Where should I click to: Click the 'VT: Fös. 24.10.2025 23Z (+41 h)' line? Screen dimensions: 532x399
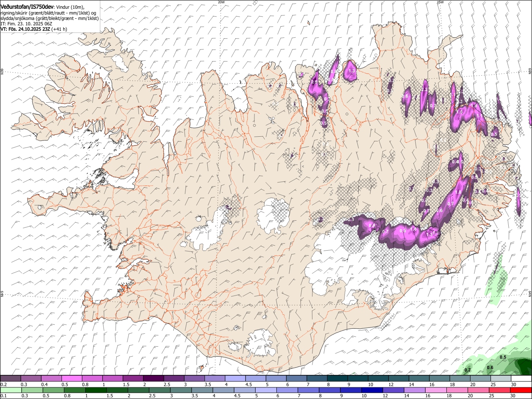(34, 29)
